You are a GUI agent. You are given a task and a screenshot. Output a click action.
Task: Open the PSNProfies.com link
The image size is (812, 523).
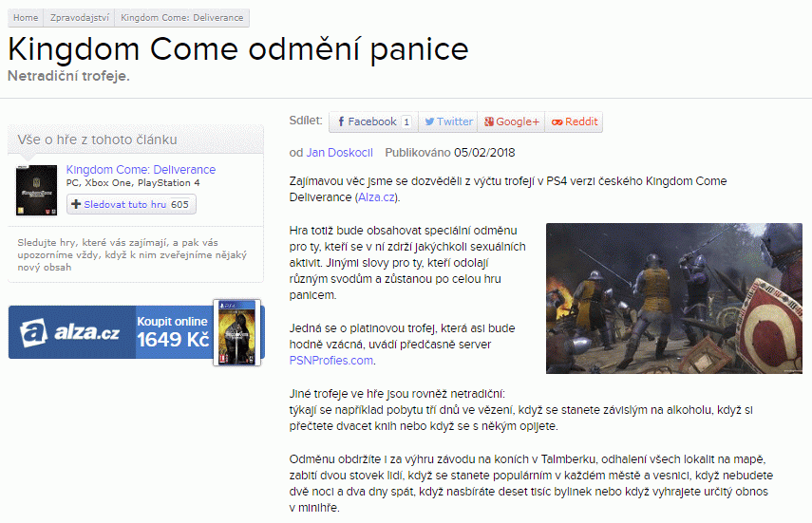(x=330, y=361)
